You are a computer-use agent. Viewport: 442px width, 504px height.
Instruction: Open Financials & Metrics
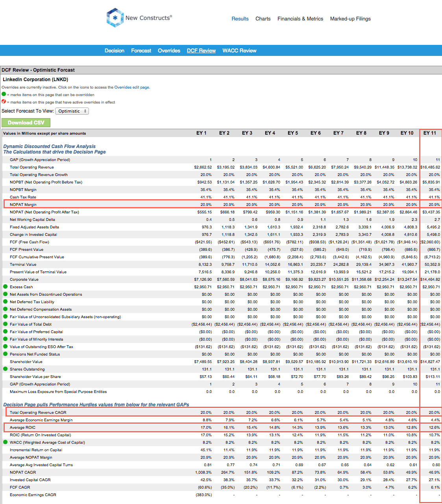click(x=300, y=19)
